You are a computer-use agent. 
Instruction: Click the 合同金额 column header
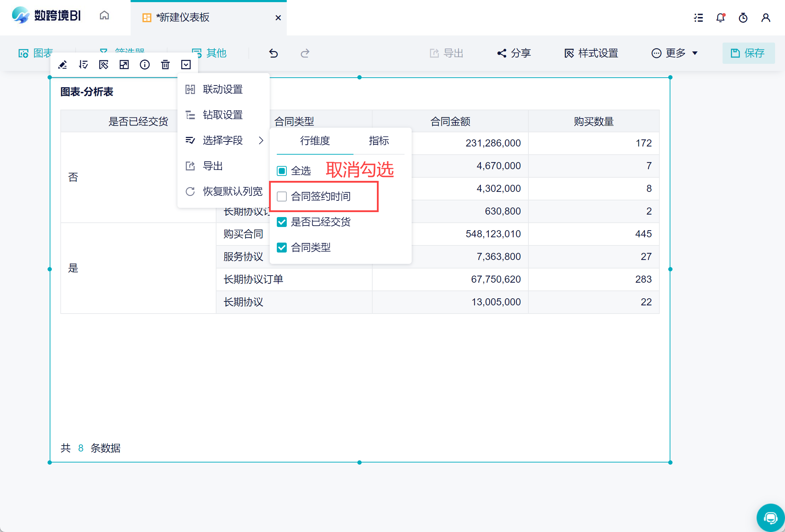pyautogui.click(x=450, y=121)
